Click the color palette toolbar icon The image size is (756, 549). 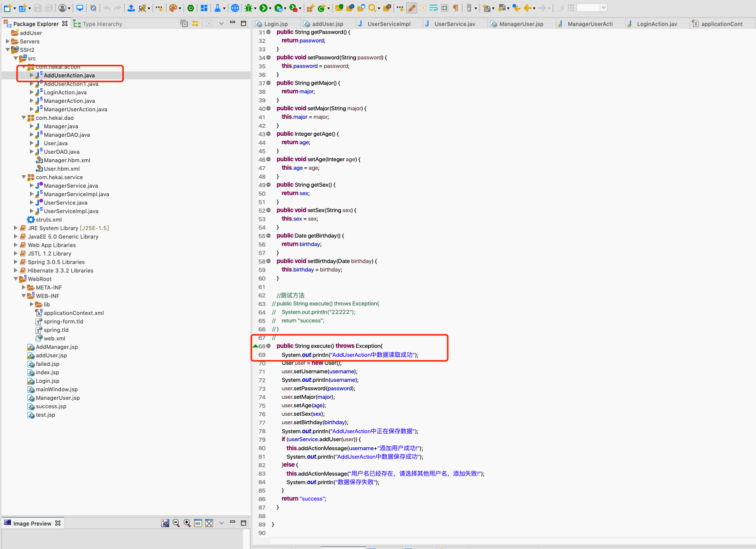tap(173, 7)
